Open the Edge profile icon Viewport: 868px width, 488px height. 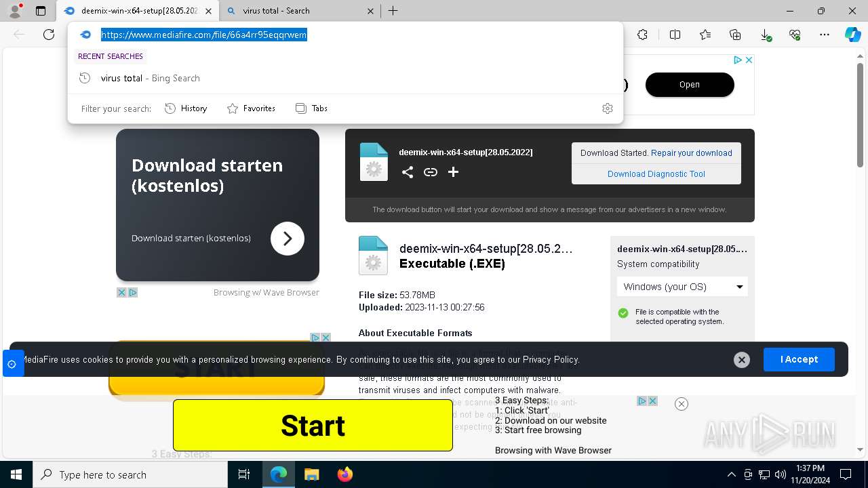15,11
